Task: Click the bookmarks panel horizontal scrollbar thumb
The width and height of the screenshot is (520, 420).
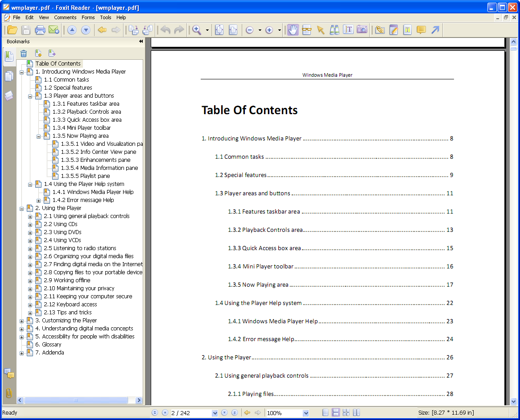Action: click(x=75, y=400)
